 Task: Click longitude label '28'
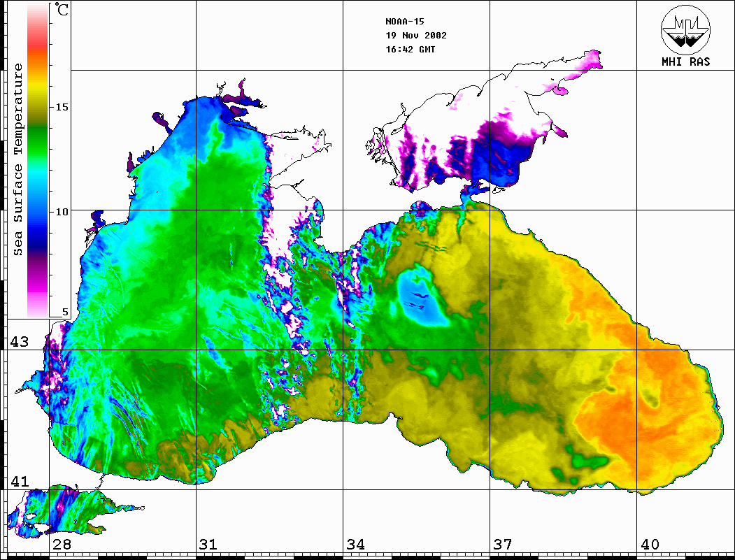[62, 545]
